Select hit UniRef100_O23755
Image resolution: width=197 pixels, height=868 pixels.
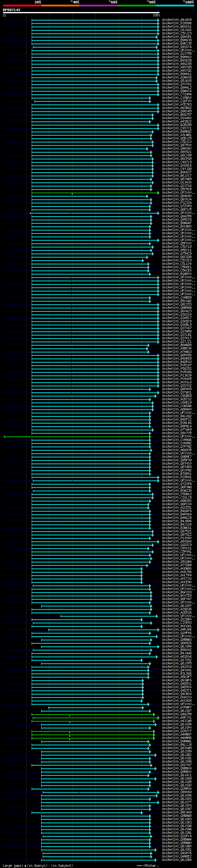(x=177, y=54)
